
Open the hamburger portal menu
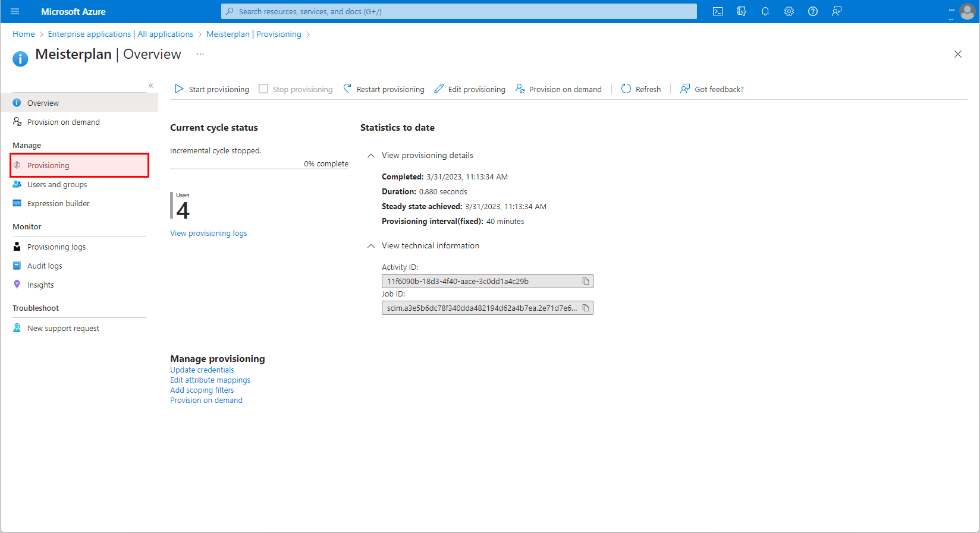[15, 11]
